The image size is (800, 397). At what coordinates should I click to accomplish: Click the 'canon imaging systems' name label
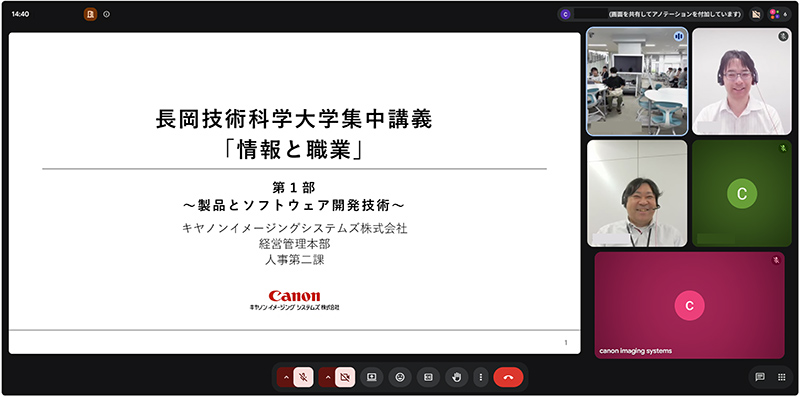click(635, 351)
